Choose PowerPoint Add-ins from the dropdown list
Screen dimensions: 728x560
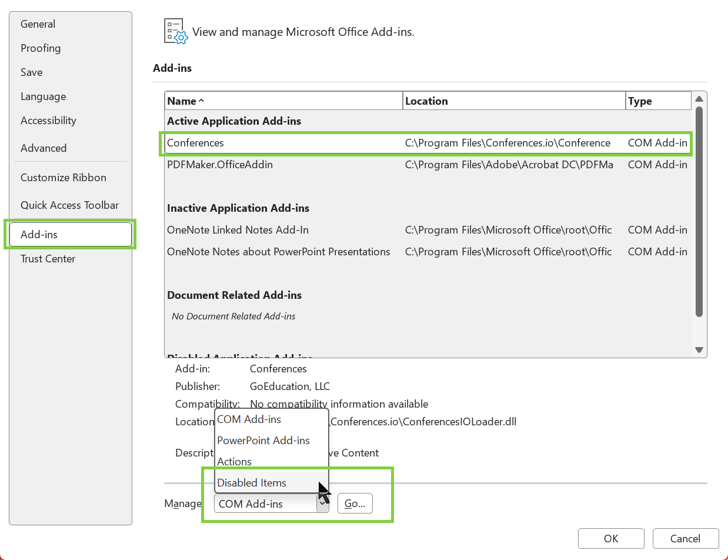click(x=271, y=441)
